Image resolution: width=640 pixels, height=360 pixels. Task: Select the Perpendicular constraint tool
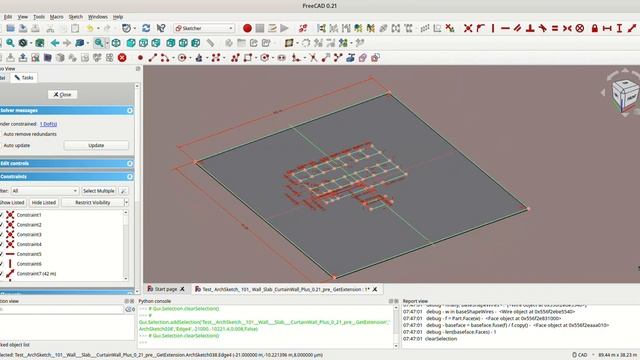coord(530,28)
